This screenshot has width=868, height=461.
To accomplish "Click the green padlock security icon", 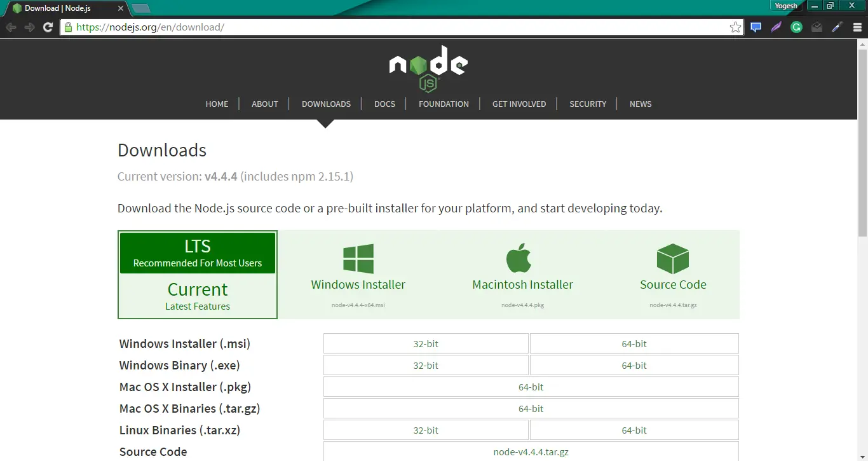I will click(x=68, y=27).
